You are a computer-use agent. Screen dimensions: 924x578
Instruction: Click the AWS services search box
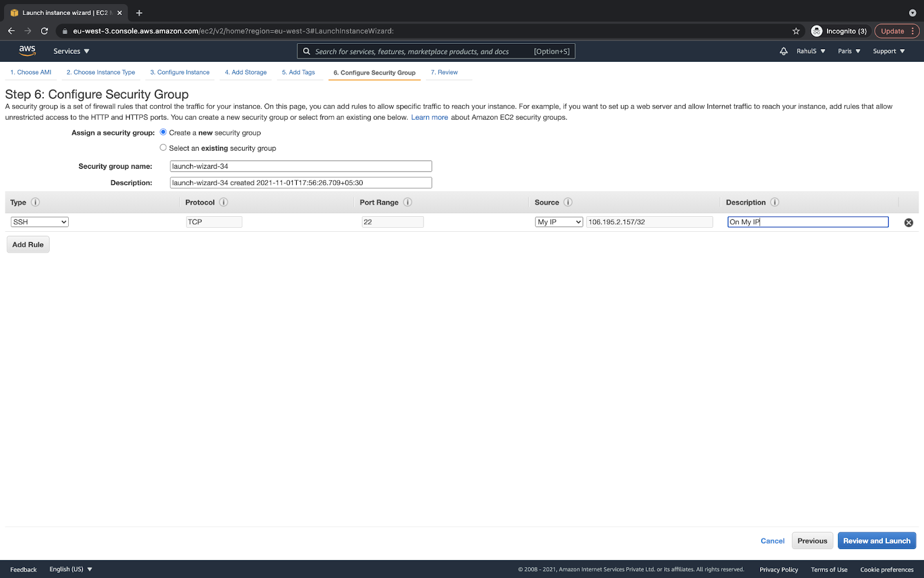(x=436, y=51)
